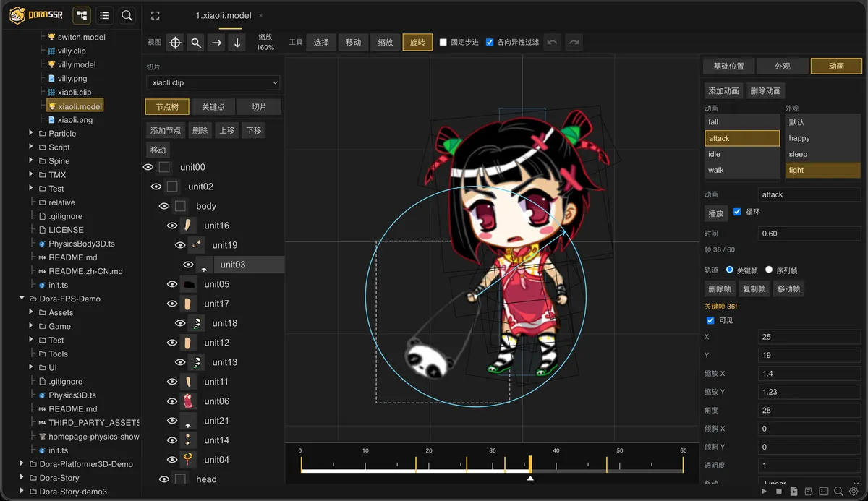Hide the unit00 node

148,167
